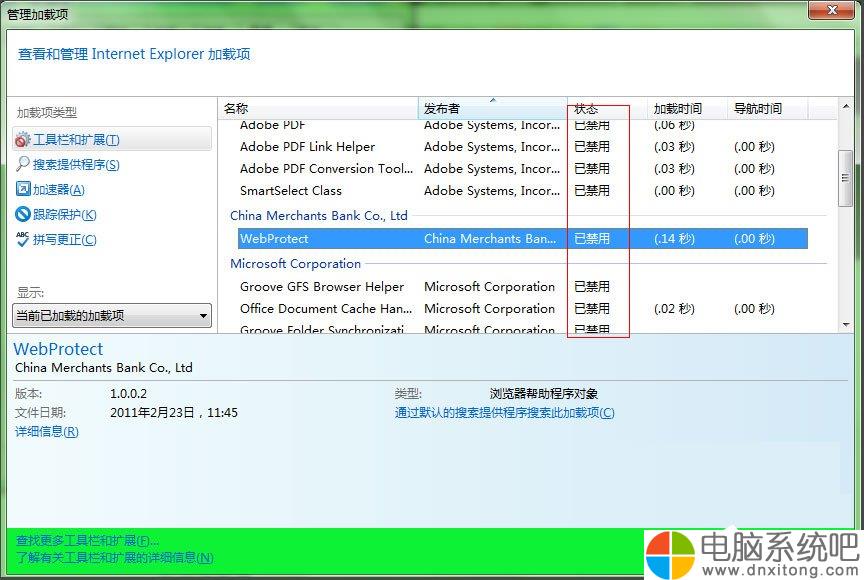Click the Tracking Protection blocked icon
Viewport: 864px width, 580px height.
coord(23,214)
